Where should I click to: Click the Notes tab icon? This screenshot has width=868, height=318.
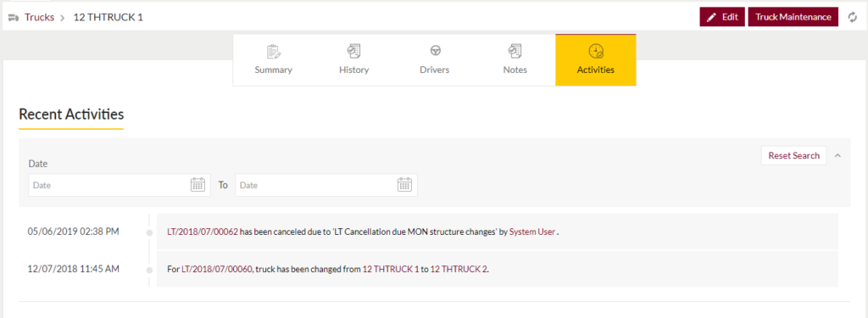click(515, 52)
